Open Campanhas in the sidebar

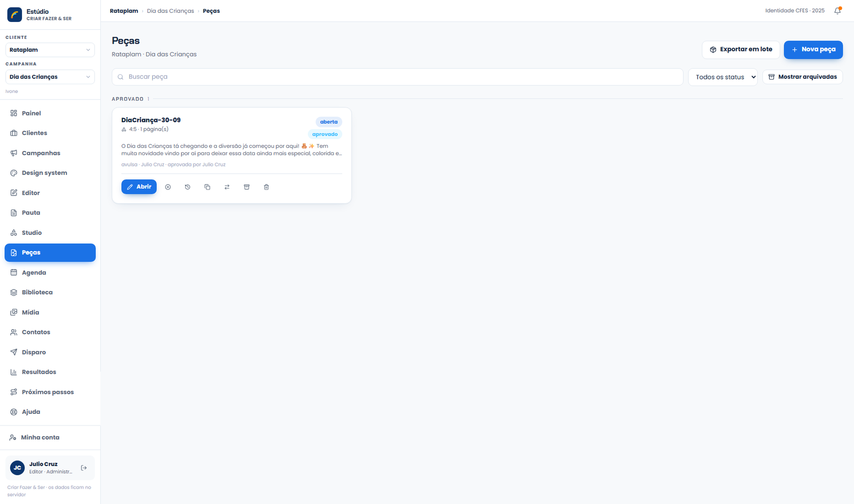[50, 153]
